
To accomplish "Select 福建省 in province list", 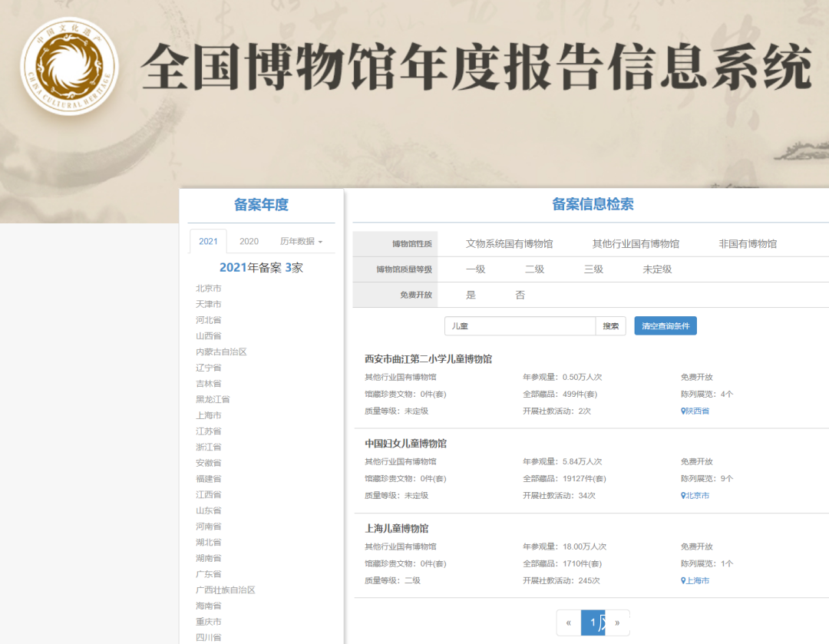I will (x=208, y=478).
